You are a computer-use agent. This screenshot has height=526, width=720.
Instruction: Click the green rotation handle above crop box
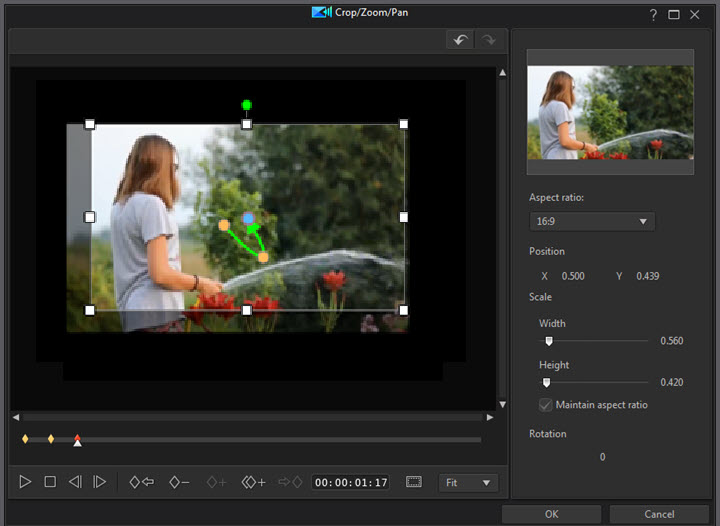247,104
